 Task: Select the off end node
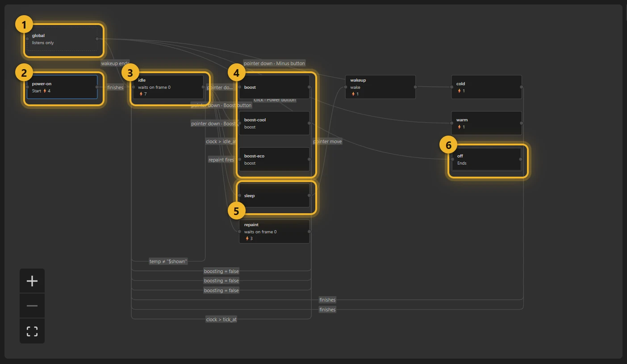click(486, 159)
